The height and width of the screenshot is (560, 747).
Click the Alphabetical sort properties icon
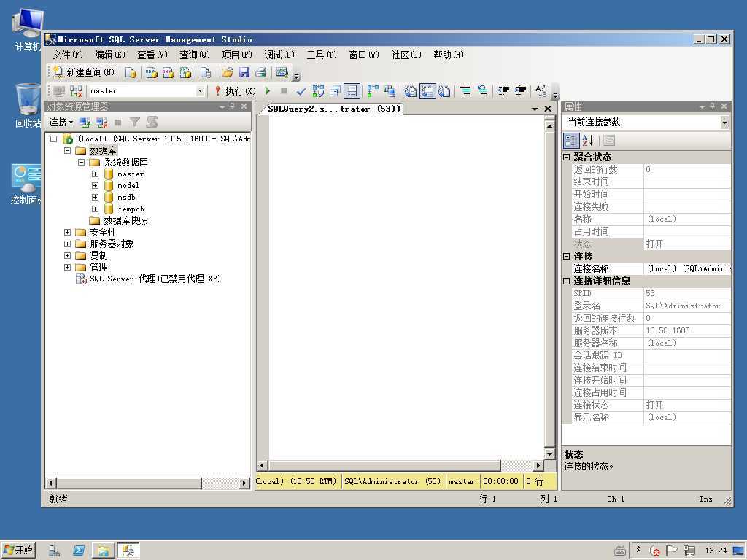click(588, 141)
